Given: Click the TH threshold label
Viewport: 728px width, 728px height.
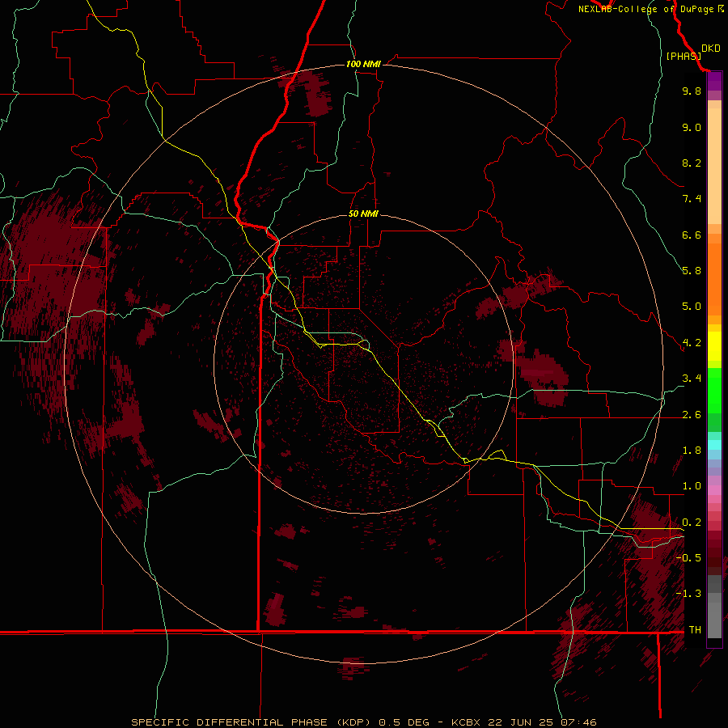Looking at the screenshot, I should 695,630.
